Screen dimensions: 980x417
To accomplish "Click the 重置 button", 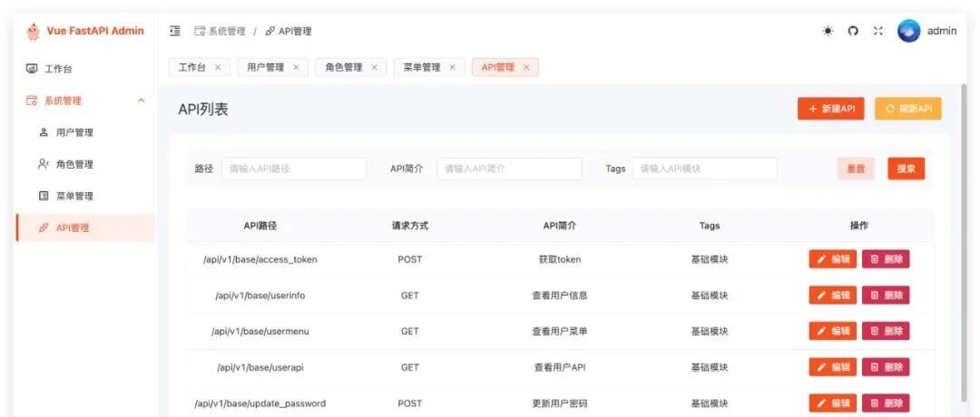I will 856,169.
